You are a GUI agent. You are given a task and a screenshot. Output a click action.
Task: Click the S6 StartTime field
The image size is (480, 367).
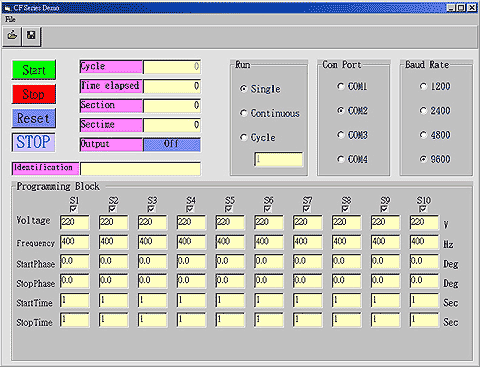point(269,301)
